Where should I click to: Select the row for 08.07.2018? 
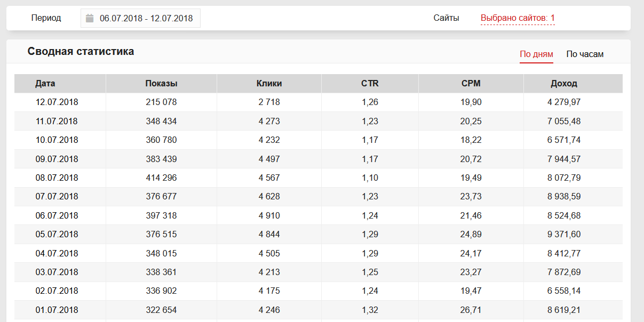point(57,178)
